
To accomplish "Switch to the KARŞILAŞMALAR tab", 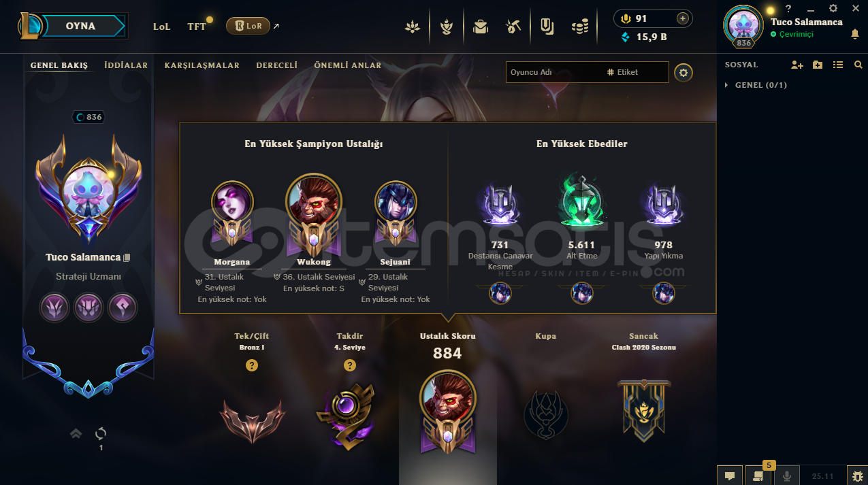I will coord(202,65).
